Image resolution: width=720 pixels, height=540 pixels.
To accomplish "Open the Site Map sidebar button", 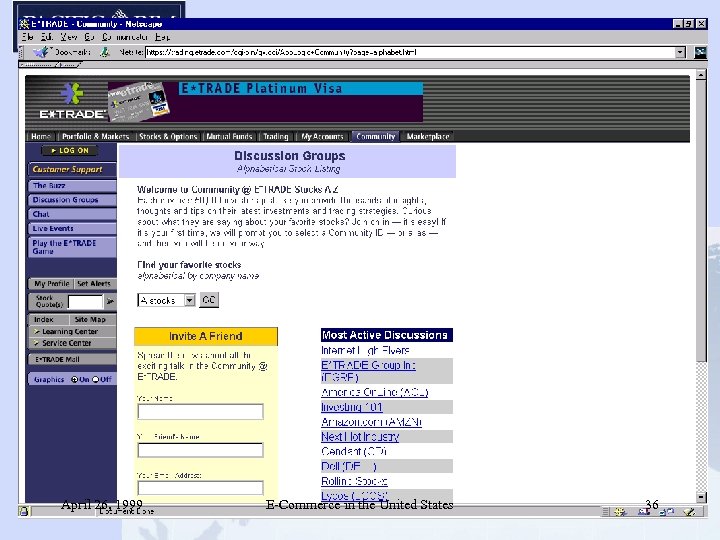I will [x=91, y=320].
